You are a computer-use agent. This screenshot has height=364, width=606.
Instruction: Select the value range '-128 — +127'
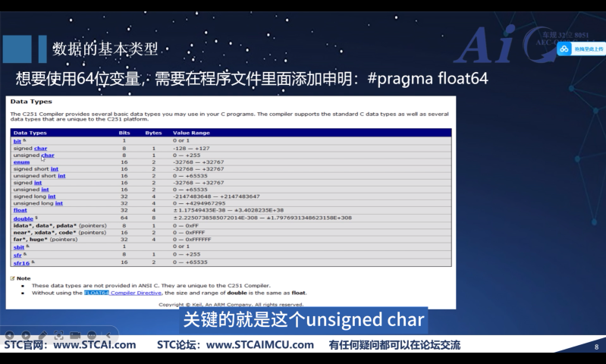[191, 149]
